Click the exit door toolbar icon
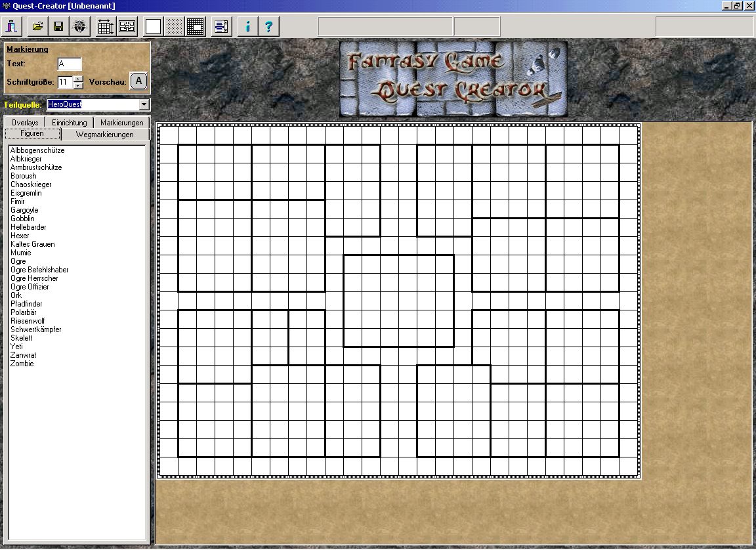 coord(12,26)
